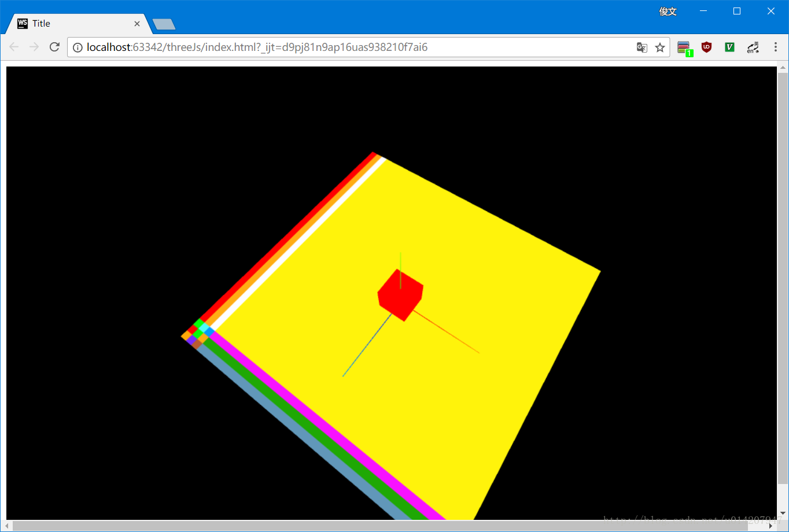This screenshot has height=532, width=789.
Task: Click the browser forward arrow
Action: [x=34, y=47]
